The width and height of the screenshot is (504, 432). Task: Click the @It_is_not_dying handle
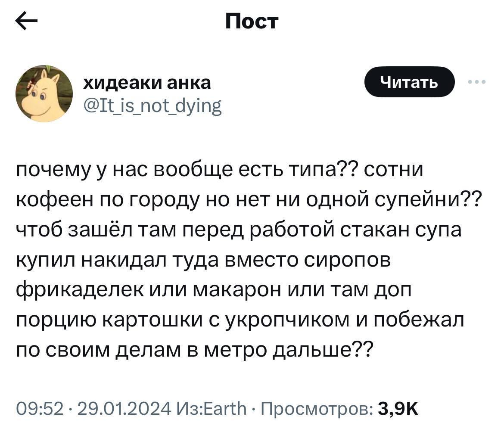pyautogui.click(x=152, y=105)
